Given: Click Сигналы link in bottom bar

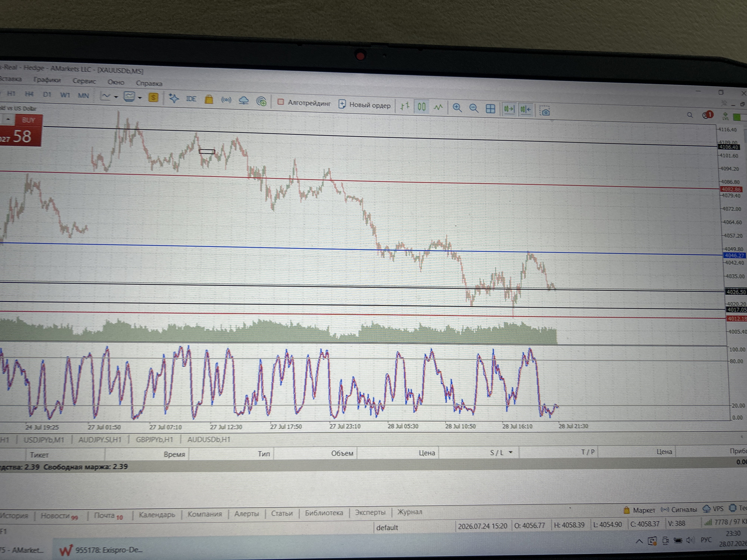Looking at the screenshot, I should tap(679, 510).
